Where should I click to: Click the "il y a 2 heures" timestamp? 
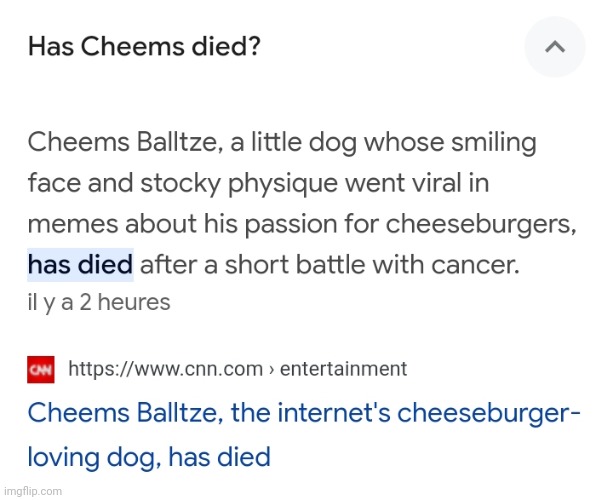[99, 302]
